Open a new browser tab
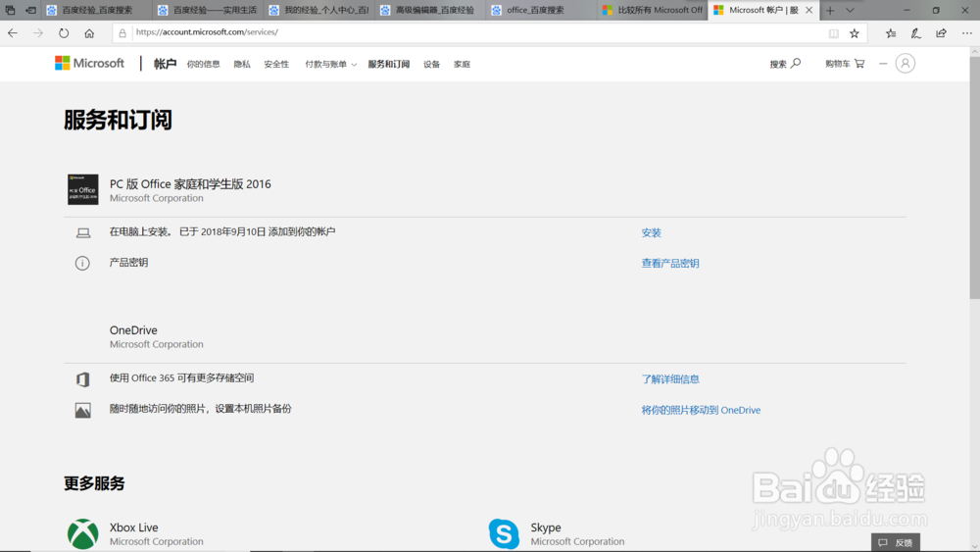Screen dimensions: 980x552 click(x=830, y=10)
